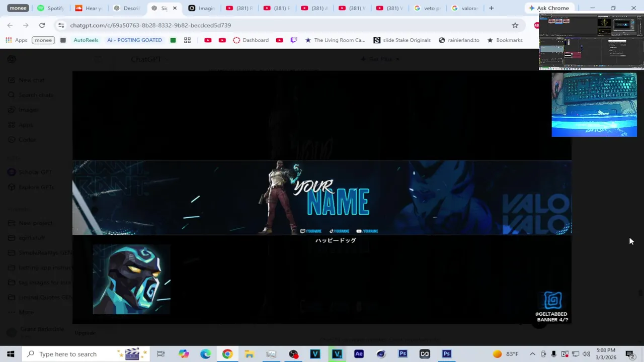This screenshot has width=644, height=362.
Task: Switch to the Imagin tab
Action: [201, 8]
